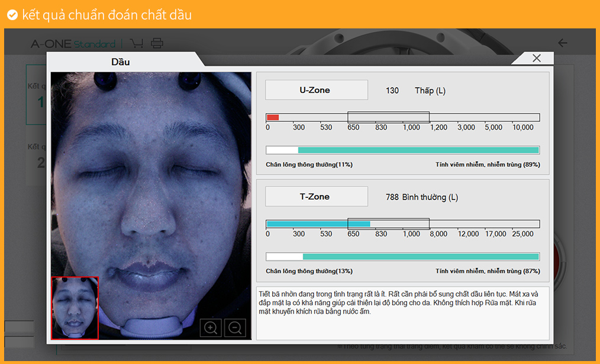Click the T-Zone button
Screen dimensions: 600x364
tap(316, 197)
